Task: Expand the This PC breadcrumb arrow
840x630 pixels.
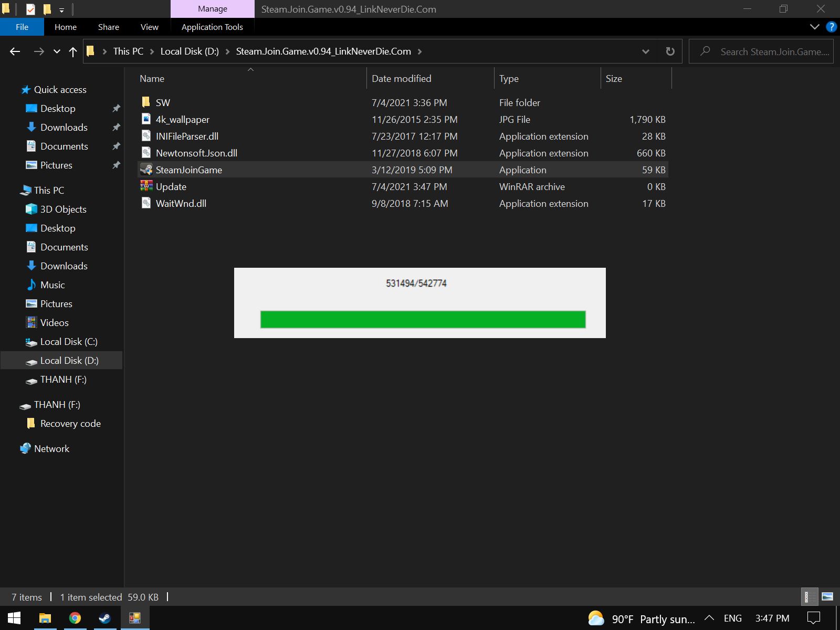Action: 152,51
